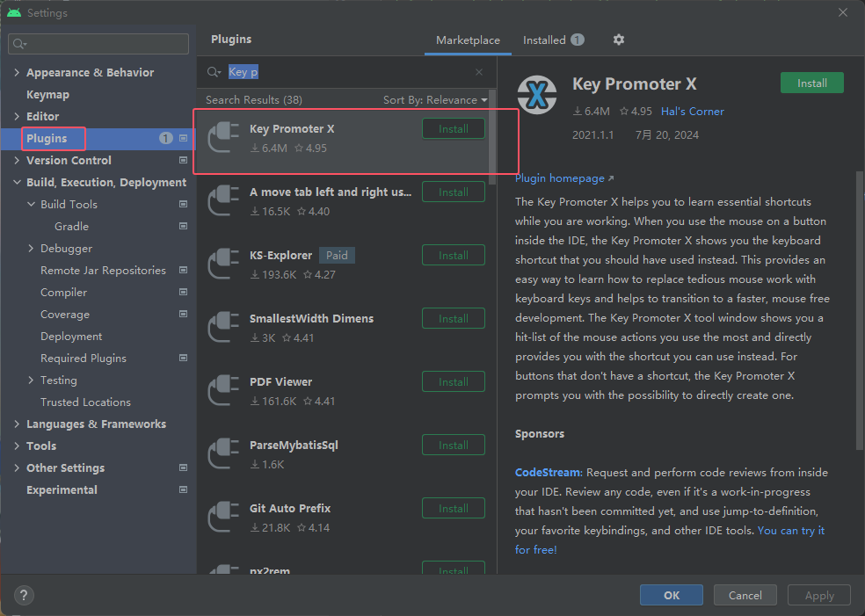Clear the plugin search text with X
This screenshot has width=865, height=616.
479,72
